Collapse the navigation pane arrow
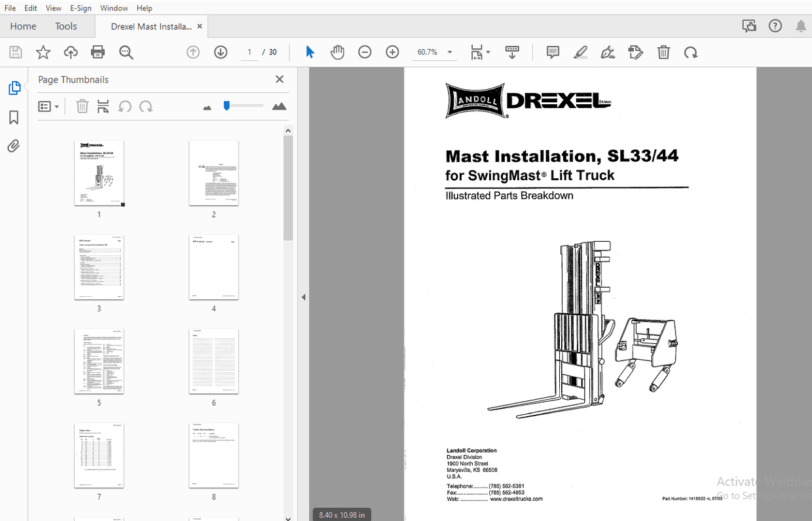 [303, 298]
